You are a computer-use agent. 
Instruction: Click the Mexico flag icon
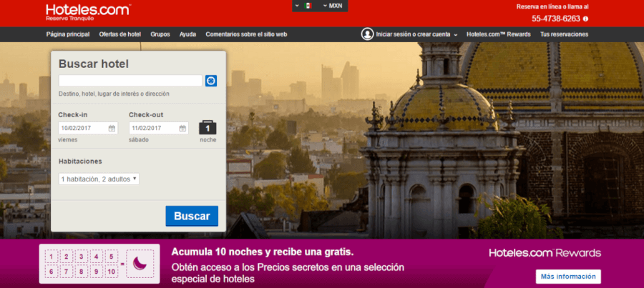tap(308, 6)
